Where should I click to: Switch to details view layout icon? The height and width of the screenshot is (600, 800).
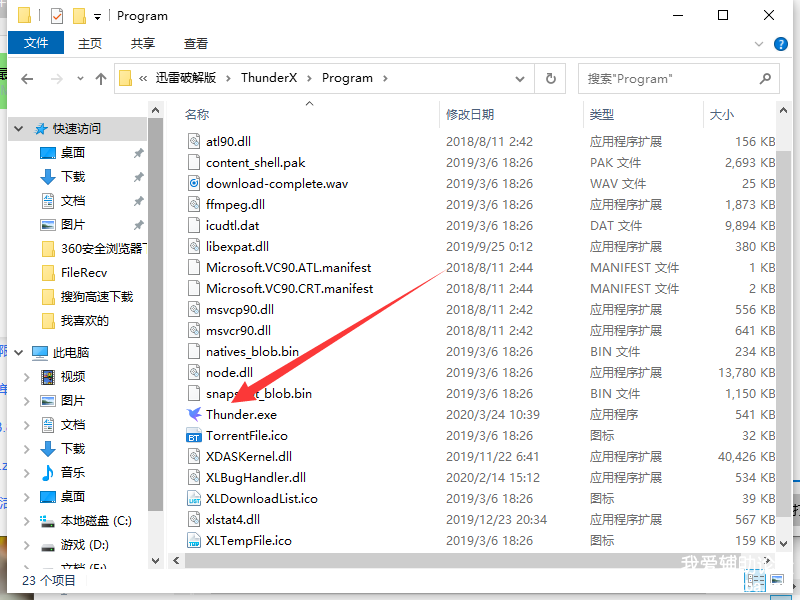pos(756,581)
